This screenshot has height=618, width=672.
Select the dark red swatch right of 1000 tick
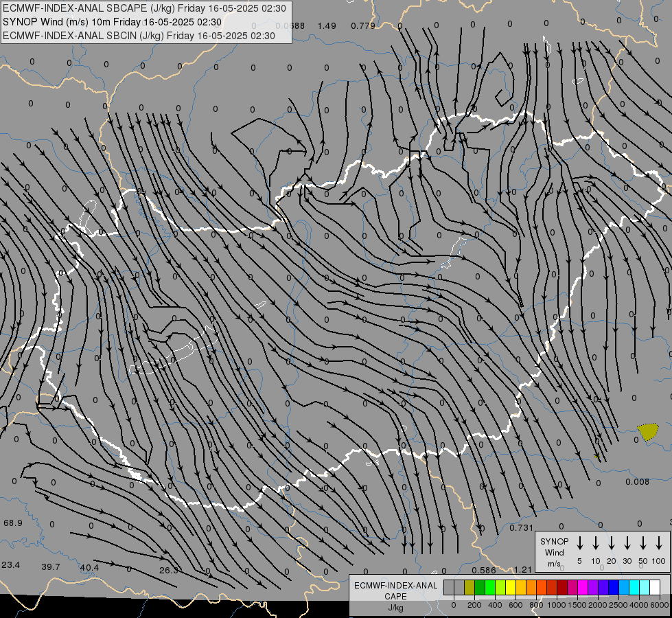tap(562, 587)
